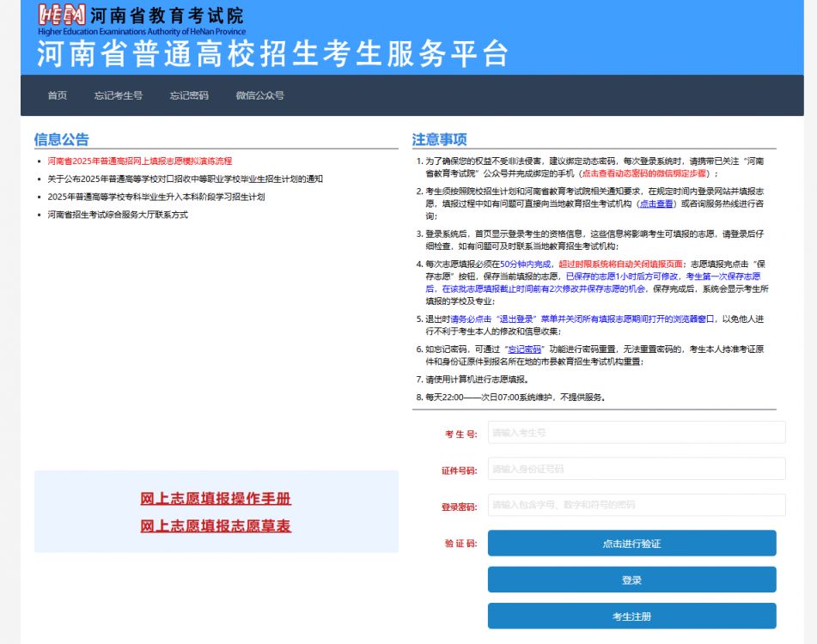Click the 点击查看动态密码的微信绑定步骤 link
Viewport: 817px width, 644px height.
coord(644,173)
